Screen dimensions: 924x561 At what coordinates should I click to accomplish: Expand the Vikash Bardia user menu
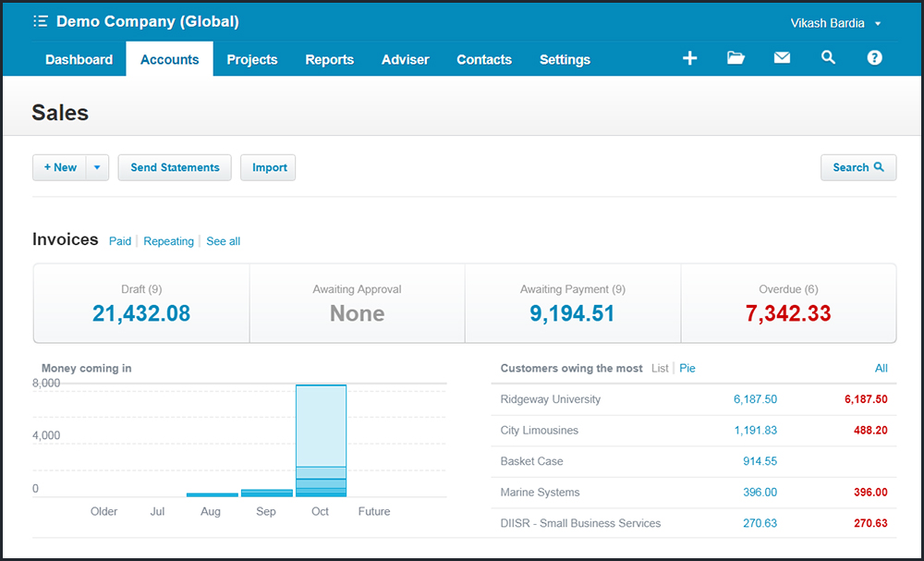tap(836, 24)
